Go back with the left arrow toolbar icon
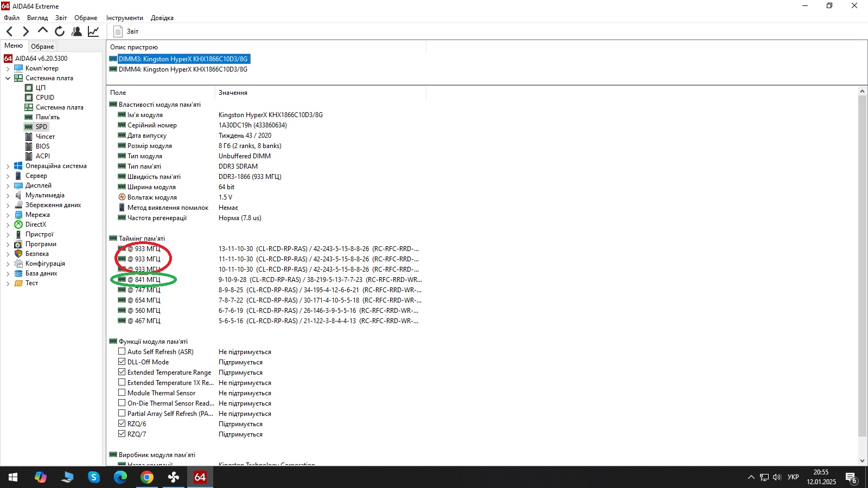The height and width of the screenshot is (488, 868). pos(10,31)
